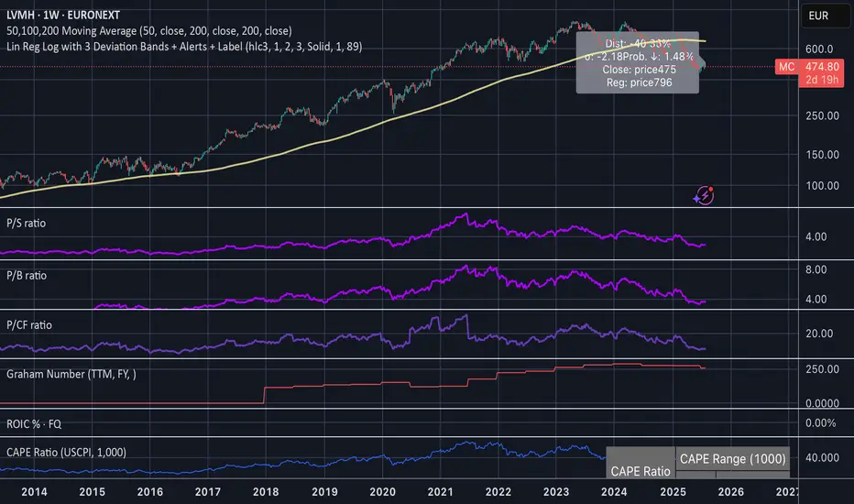Click the Close: price475 line in the label box
The height and width of the screenshot is (504, 854).
click(639, 70)
